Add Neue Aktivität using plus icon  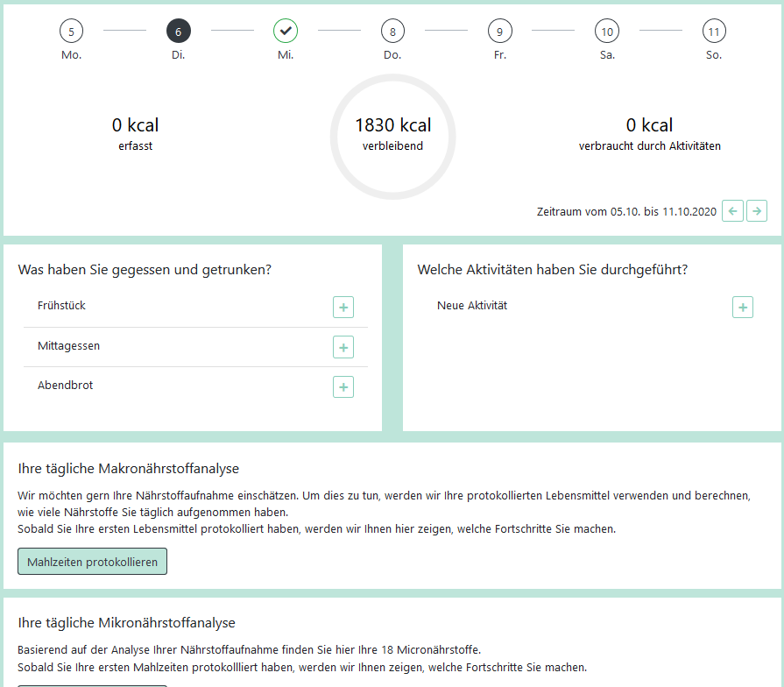pyautogui.click(x=743, y=307)
